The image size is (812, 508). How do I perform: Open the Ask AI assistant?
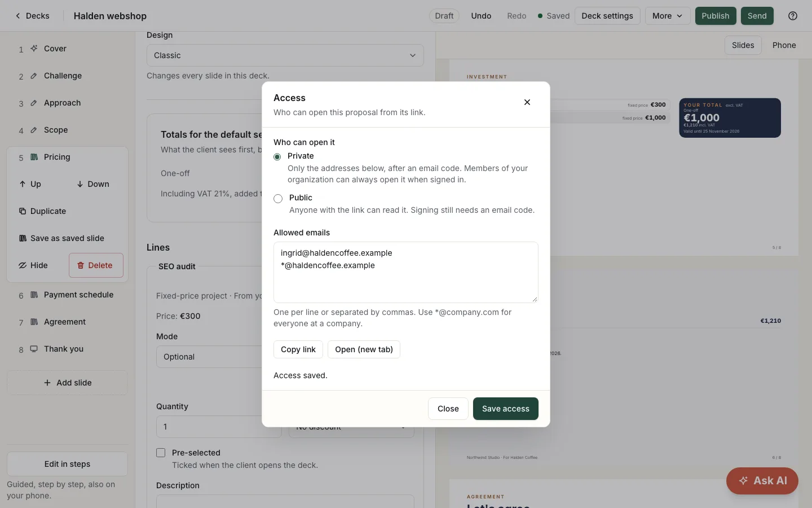click(x=762, y=481)
